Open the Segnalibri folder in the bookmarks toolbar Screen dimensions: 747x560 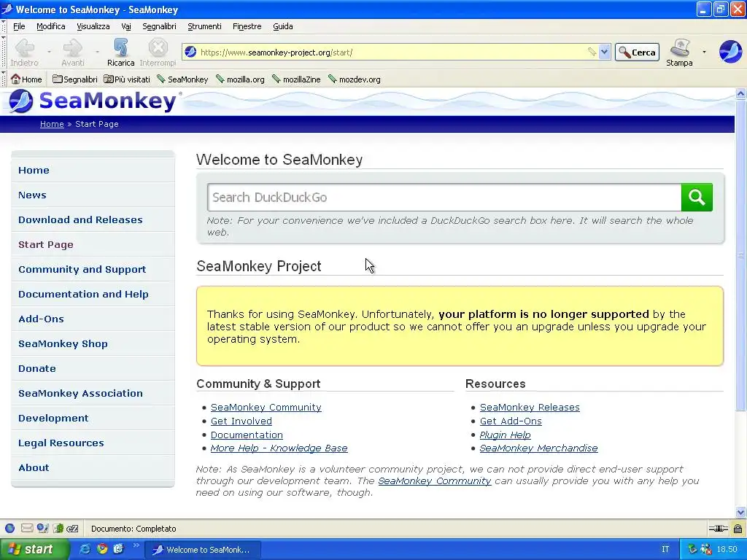[75, 79]
